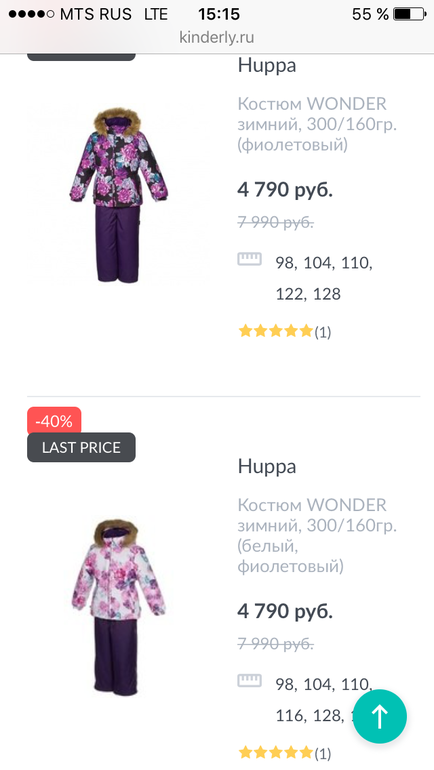Select the first Huppa brand name
The image size is (434, 770).
coord(267,66)
